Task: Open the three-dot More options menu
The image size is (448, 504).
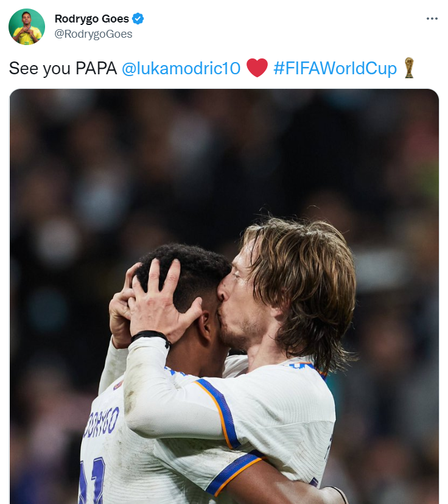Action: 432,19
